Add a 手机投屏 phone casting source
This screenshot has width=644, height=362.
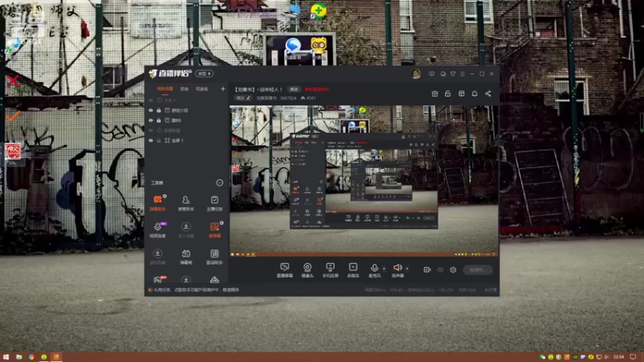[330, 270]
